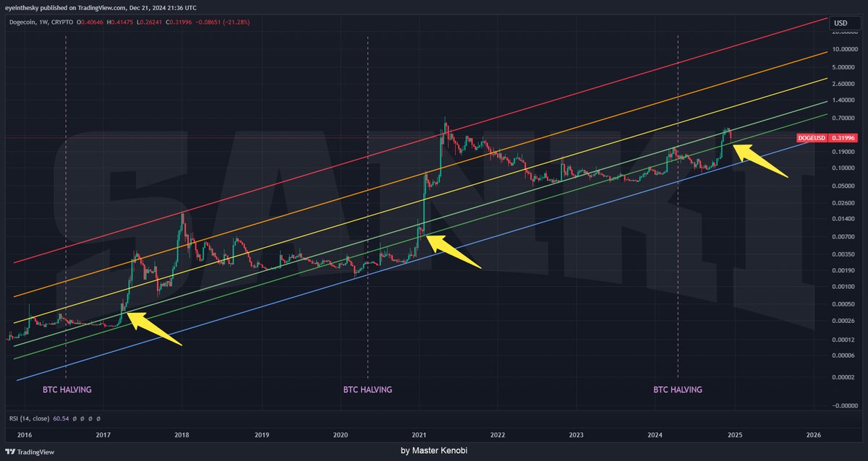The width and height of the screenshot is (868, 461).
Task: Click the 10.00000 price axis label
Action: click(846, 50)
